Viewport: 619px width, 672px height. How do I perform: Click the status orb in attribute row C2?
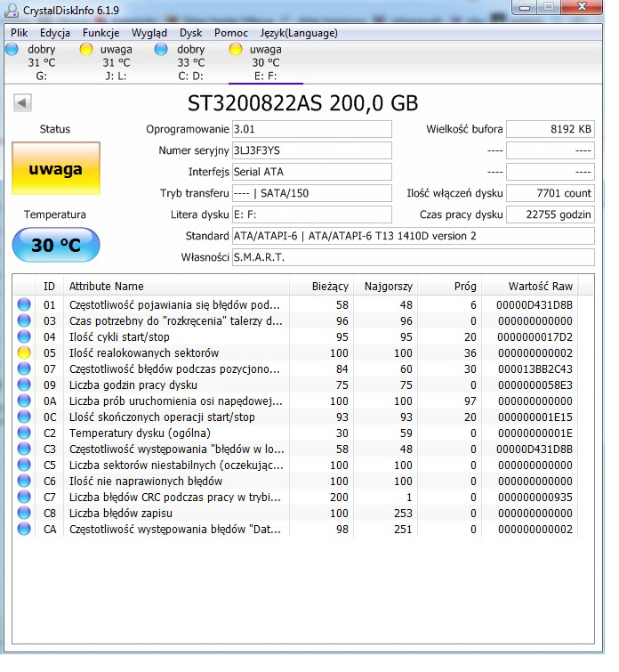24,433
